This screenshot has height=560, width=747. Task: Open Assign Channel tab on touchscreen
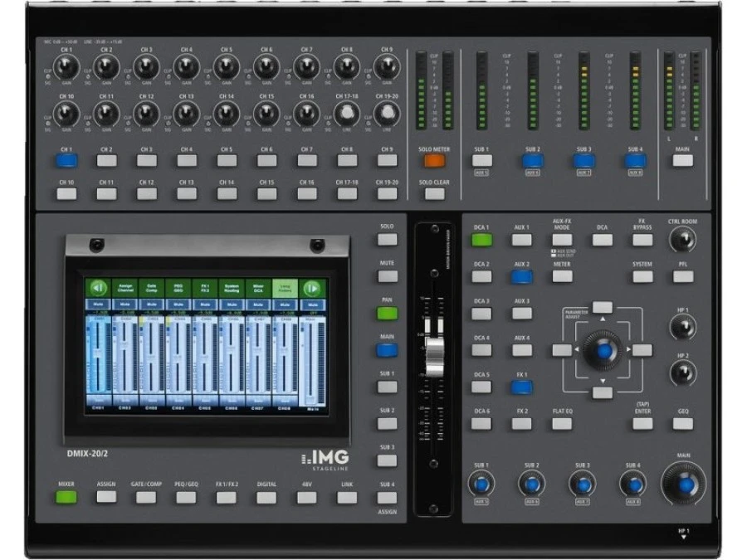coord(126,289)
